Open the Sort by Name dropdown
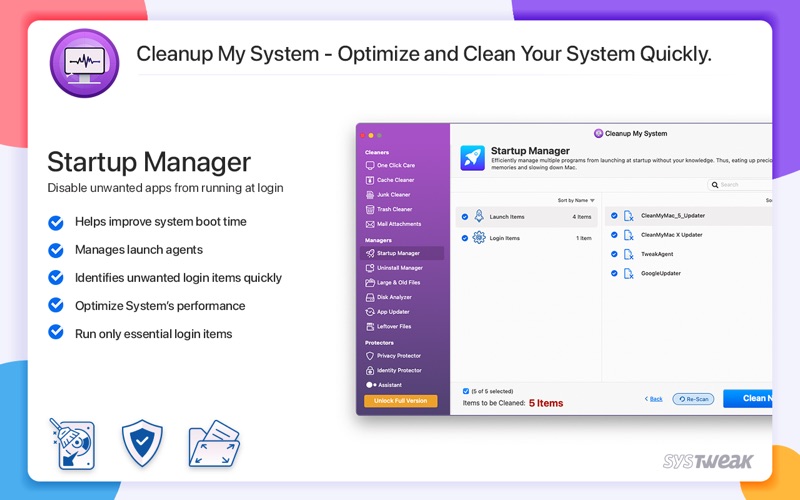Viewport: 800px width, 500px height. point(576,201)
